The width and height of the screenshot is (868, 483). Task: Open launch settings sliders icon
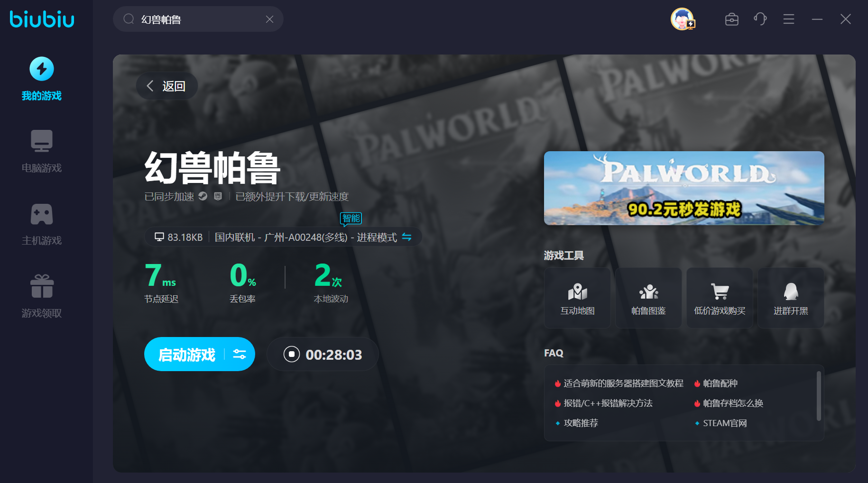click(x=240, y=355)
